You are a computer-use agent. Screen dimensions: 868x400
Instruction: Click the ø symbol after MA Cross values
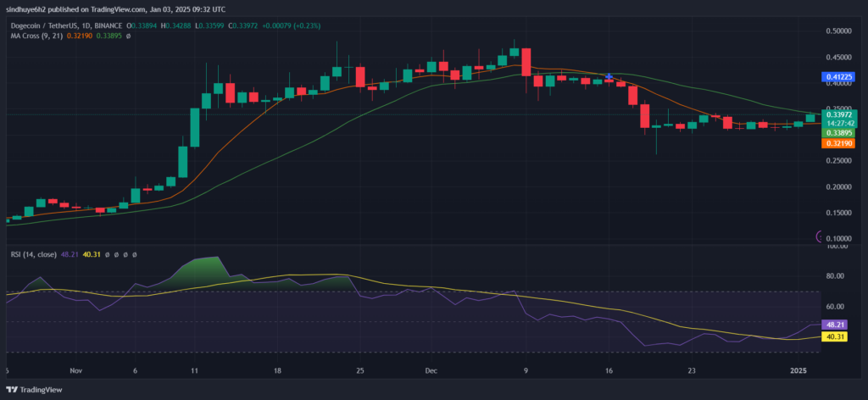point(129,36)
